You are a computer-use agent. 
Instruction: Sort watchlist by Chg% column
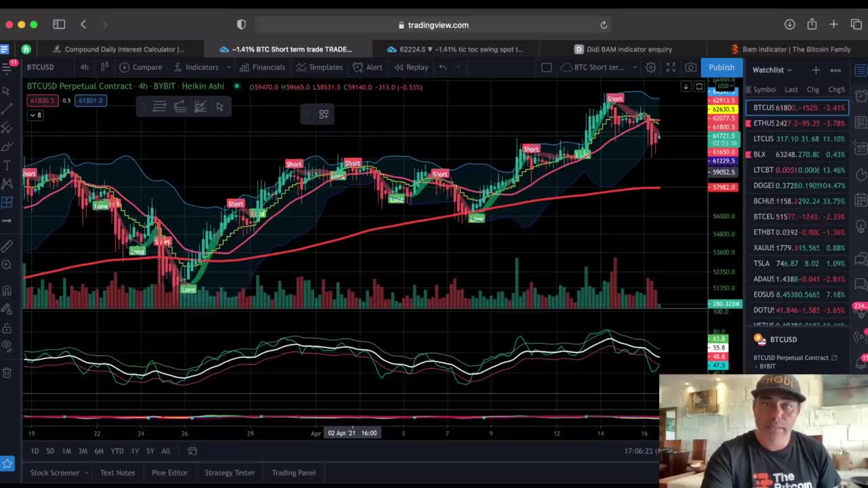(836, 89)
